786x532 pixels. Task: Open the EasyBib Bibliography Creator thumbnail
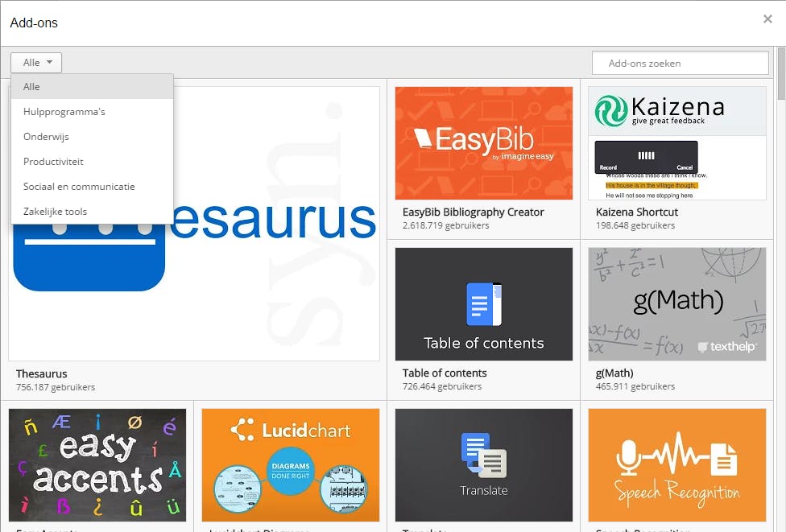(484, 143)
